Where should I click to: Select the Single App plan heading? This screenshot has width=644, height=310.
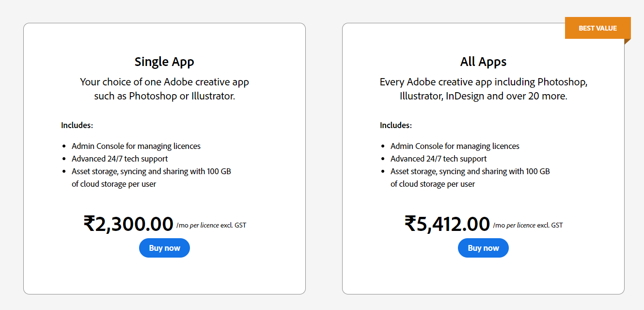pos(164,62)
